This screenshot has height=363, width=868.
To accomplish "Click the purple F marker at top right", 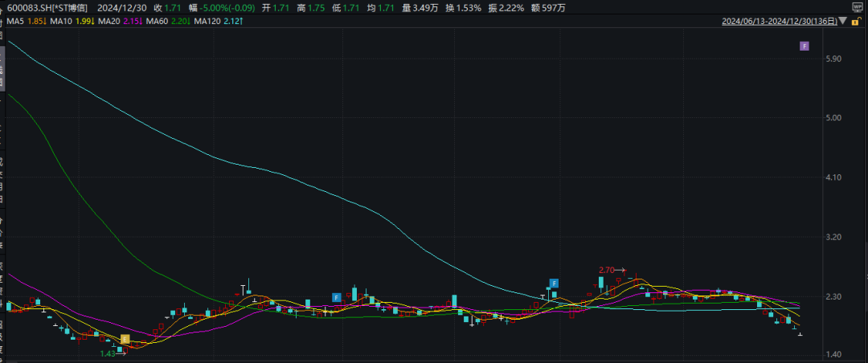I will point(804,47).
